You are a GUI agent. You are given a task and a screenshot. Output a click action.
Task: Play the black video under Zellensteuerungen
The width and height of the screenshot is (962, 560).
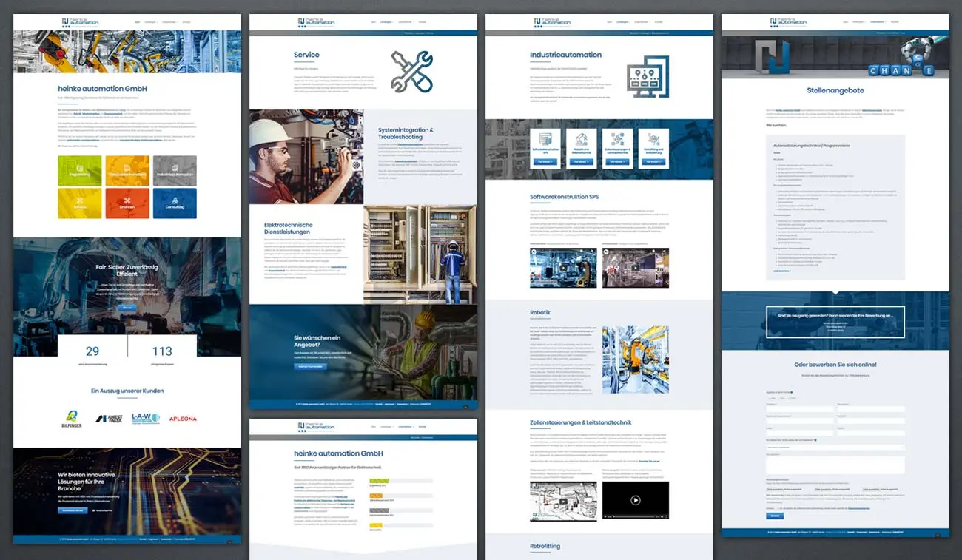635,501
